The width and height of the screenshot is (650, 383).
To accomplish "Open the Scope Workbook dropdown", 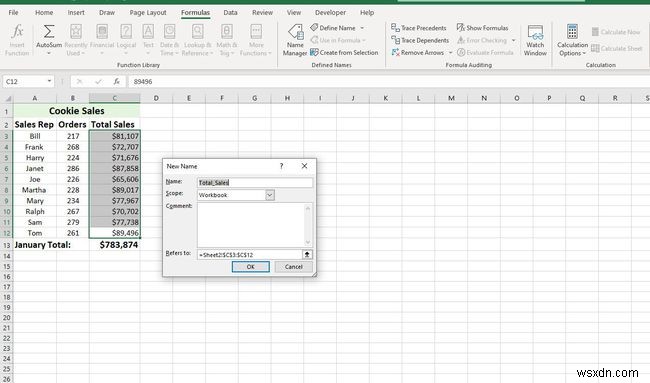I will [270, 195].
